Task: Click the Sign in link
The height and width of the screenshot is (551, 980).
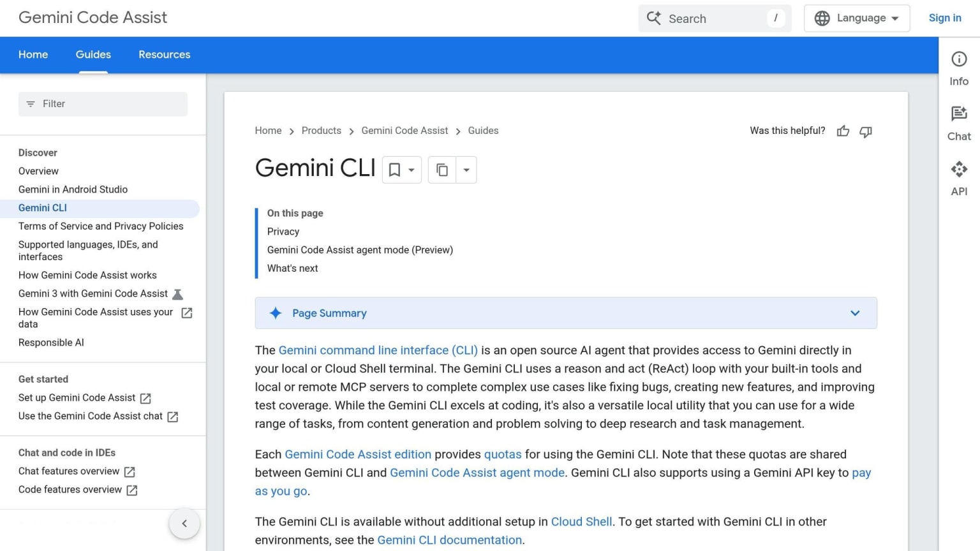Action: [x=945, y=18]
